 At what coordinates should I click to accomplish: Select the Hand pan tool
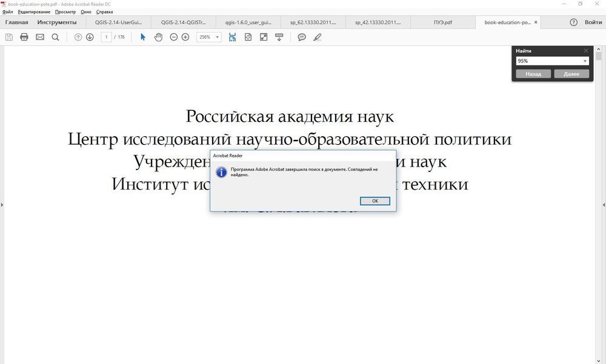click(158, 37)
